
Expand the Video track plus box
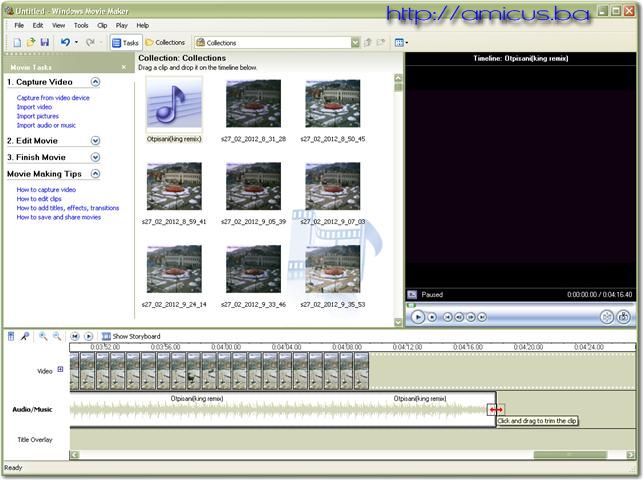[60, 369]
